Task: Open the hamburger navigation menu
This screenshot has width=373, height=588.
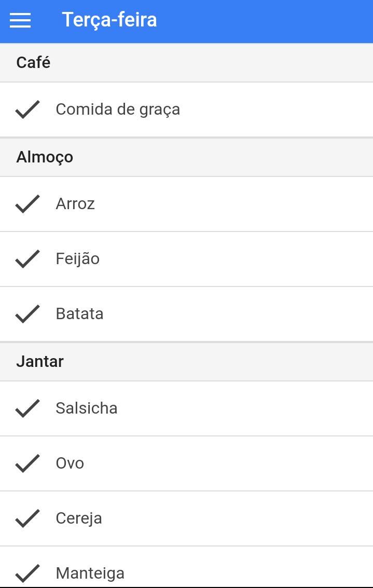Action: [x=20, y=20]
